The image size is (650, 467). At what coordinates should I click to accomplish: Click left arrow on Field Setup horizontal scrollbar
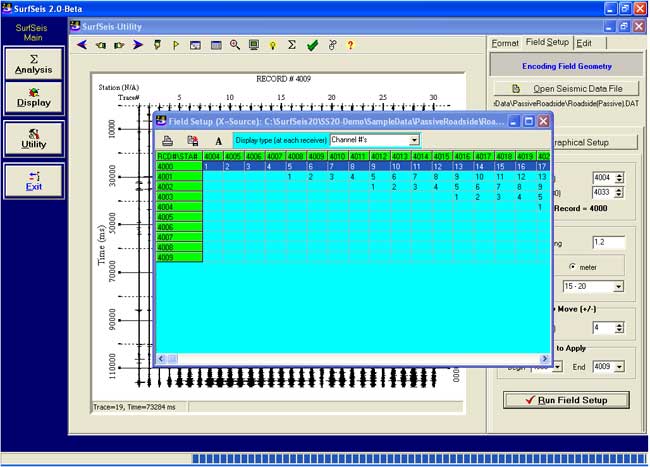pyautogui.click(x=161, y=359)
